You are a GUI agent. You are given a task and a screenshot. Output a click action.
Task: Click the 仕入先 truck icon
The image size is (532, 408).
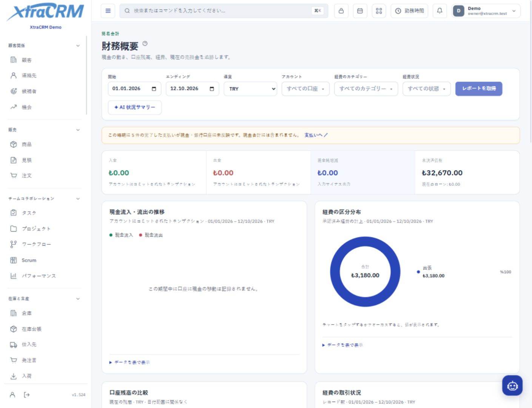click(x=14, y=345)
